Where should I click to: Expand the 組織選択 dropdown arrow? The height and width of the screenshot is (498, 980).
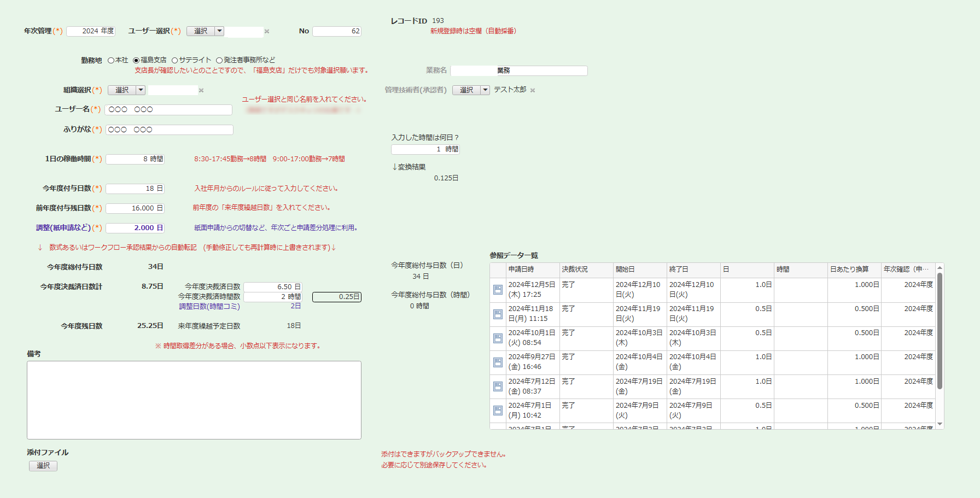(141, 90)
